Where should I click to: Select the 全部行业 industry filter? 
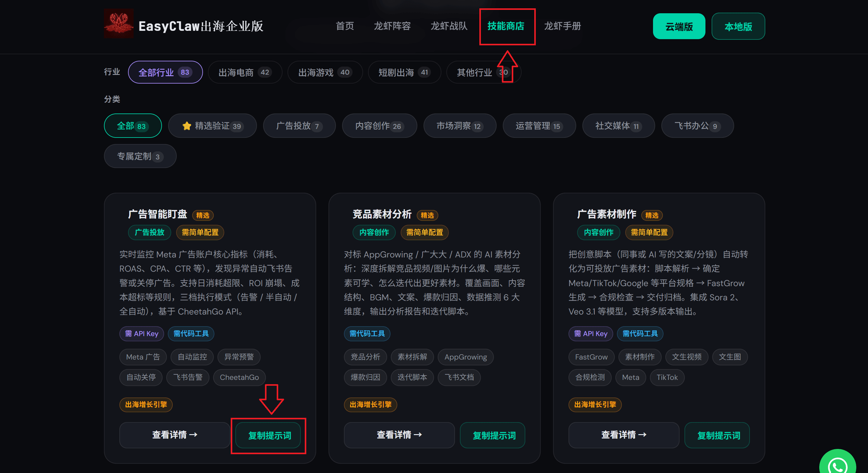(165, 72)
